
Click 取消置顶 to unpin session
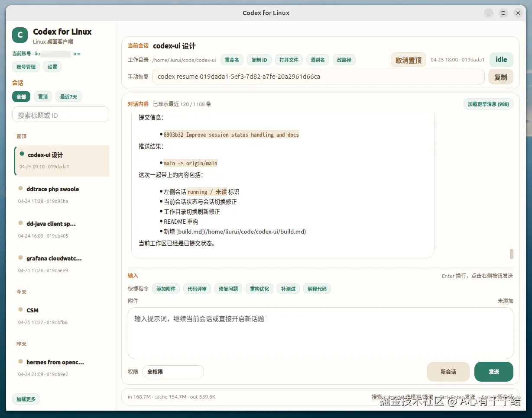click(409, 60)
